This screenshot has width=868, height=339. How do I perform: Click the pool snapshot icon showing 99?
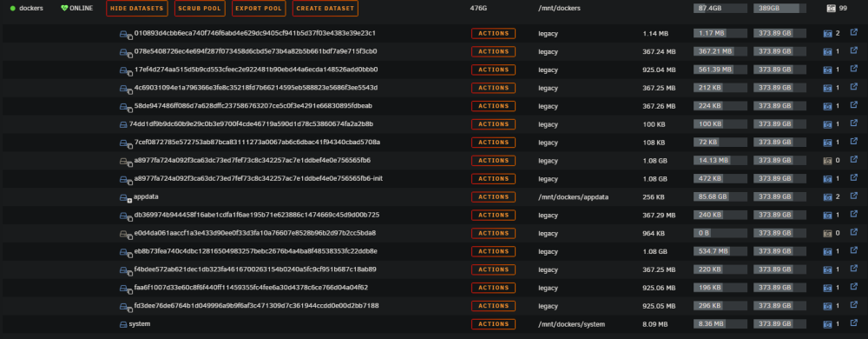[831, 9]
